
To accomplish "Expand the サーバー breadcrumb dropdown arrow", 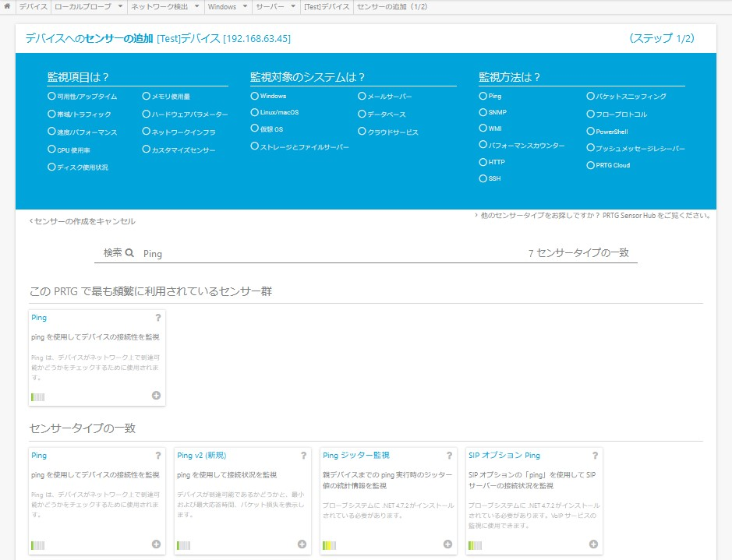I will [292, 6].
